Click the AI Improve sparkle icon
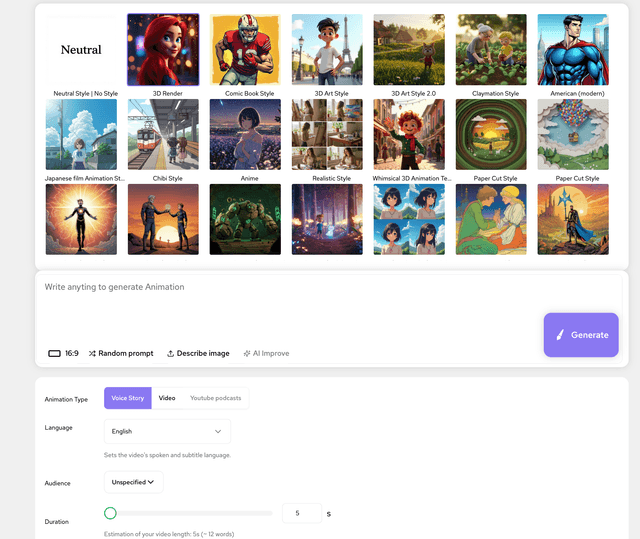 click(x=247, y=353)
